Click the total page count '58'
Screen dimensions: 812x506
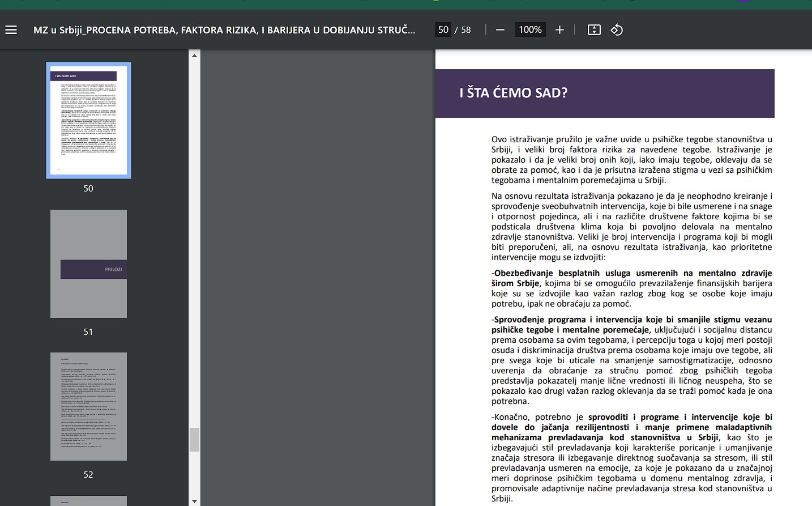tap(466, 30)
